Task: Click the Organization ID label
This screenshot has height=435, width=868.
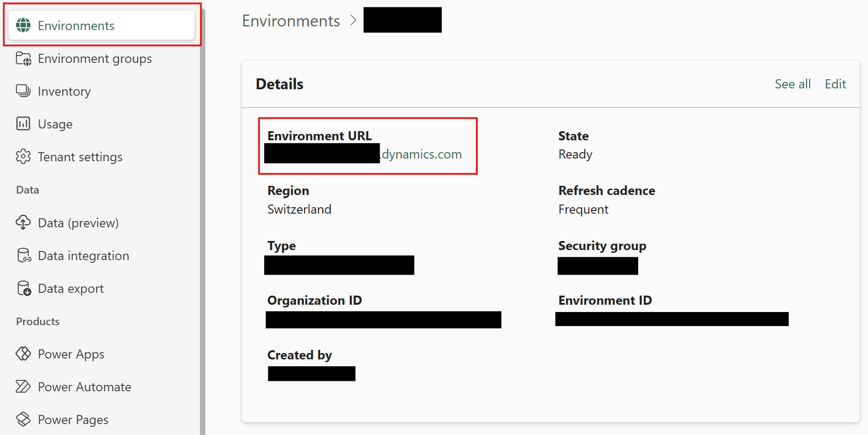Action: pos(314,300)
